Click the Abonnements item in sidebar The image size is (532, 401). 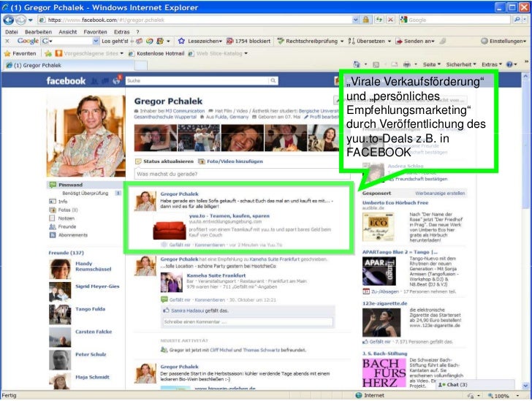[73, 235]
